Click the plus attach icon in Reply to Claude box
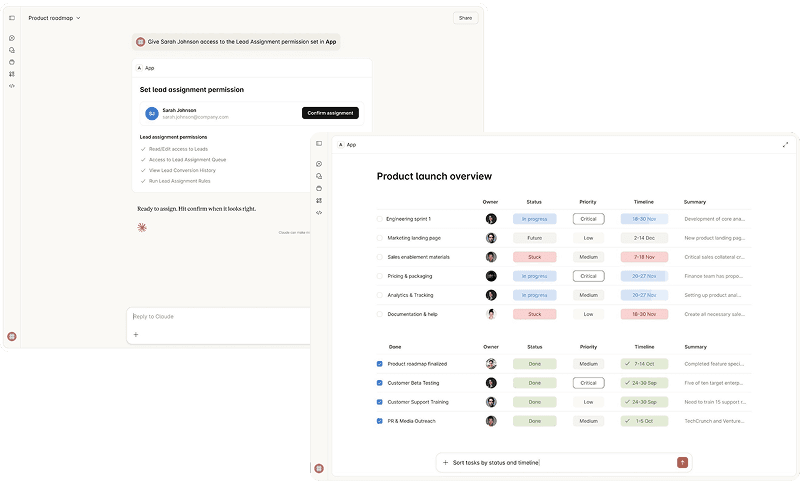The image size is (801, 481). tap(136, 334)
